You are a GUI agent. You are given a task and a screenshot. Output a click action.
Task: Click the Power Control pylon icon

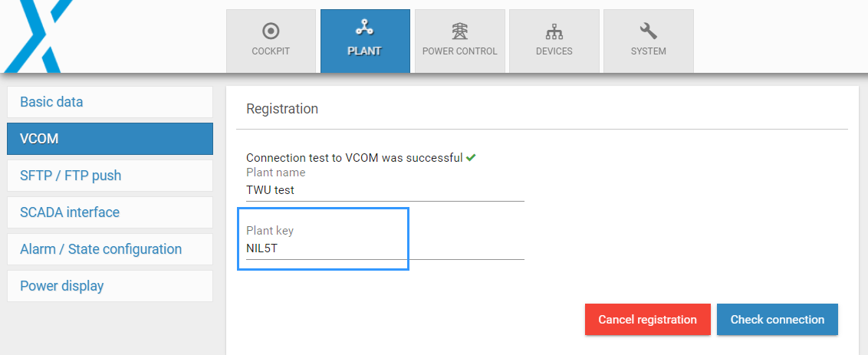click(459, 31)
